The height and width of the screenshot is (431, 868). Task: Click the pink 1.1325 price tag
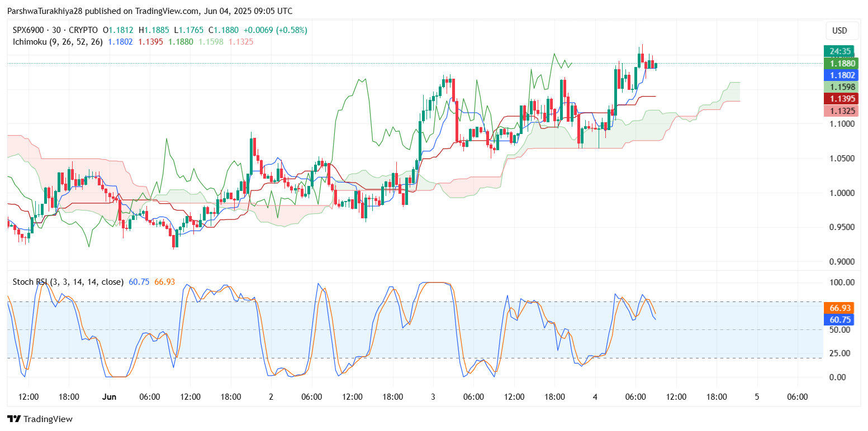coord(839,111)
